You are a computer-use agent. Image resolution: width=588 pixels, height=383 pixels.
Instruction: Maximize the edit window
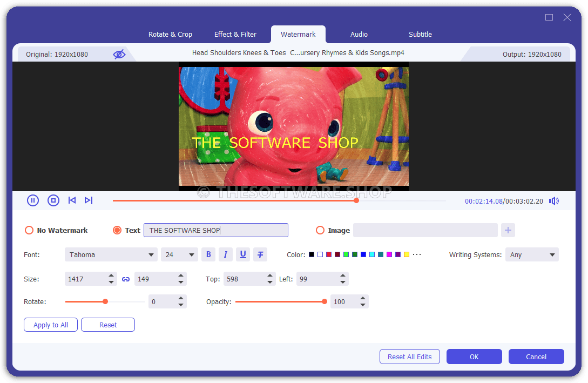click(x=549, y=17)
